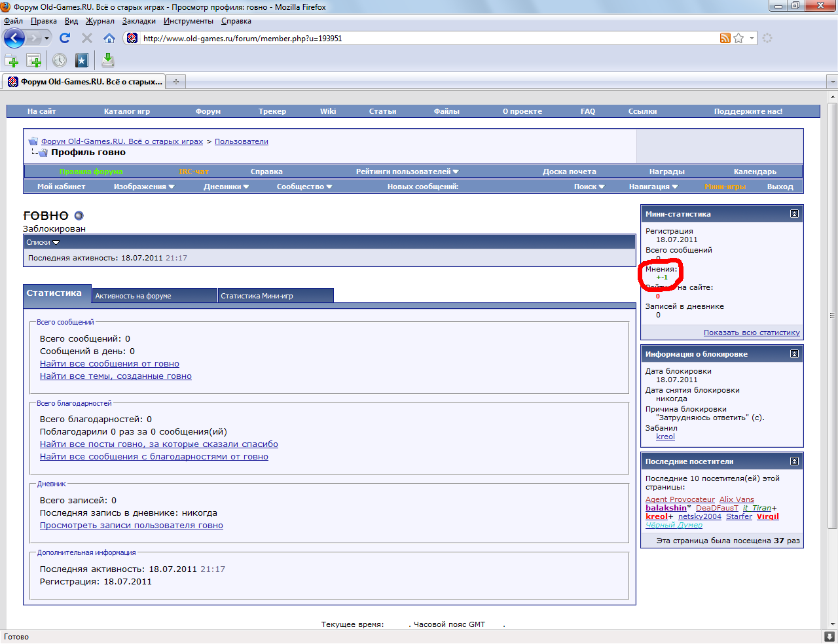
Task: Bookmark this page with the star icon
Action: (x=738, y=38)
